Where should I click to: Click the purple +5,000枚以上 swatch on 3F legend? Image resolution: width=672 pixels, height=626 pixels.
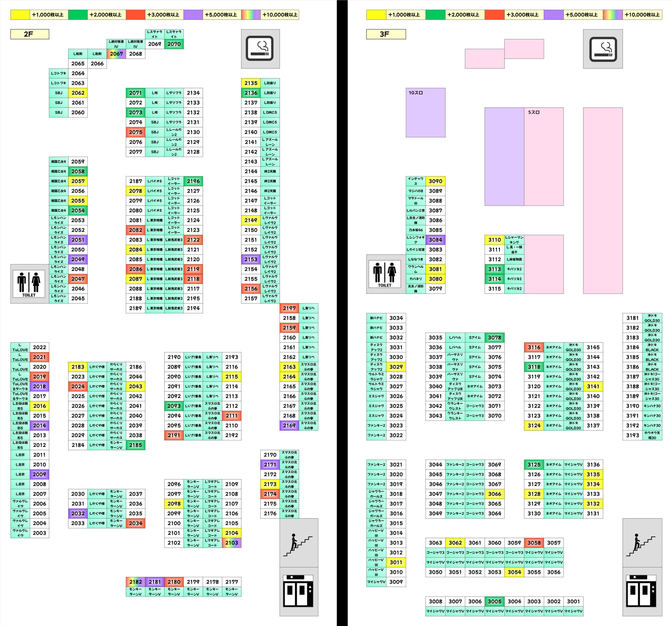[553, 14]
